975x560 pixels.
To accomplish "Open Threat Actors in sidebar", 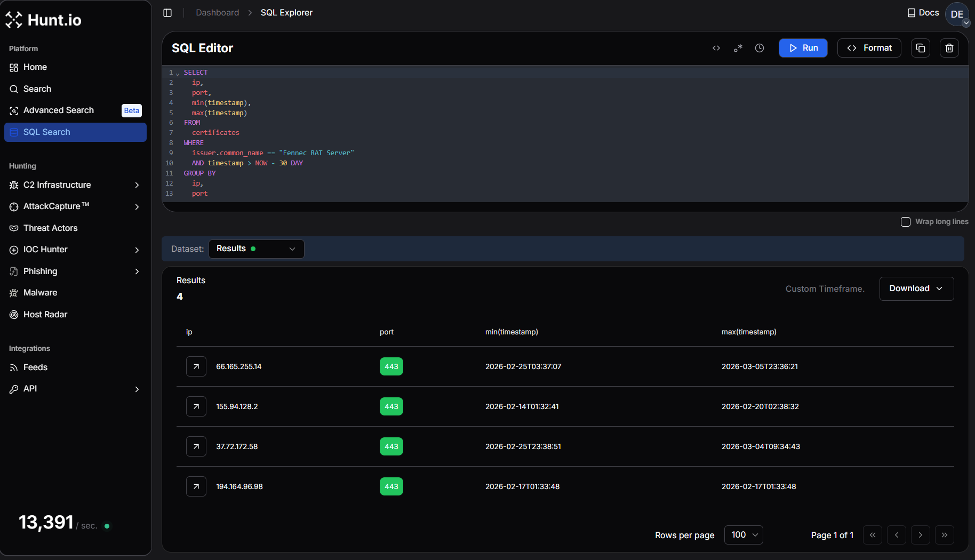I will [51, 228].
